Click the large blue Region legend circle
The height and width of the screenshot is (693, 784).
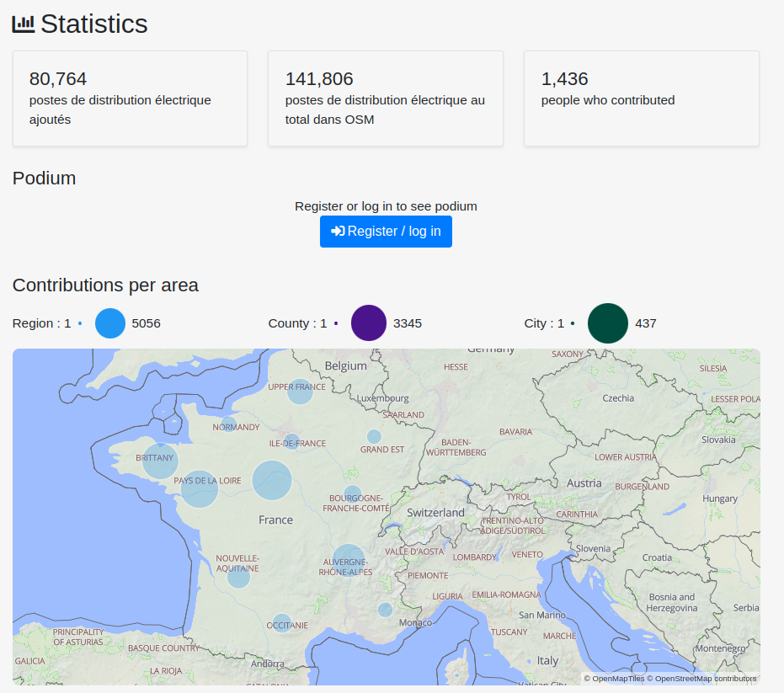point(110,323)
